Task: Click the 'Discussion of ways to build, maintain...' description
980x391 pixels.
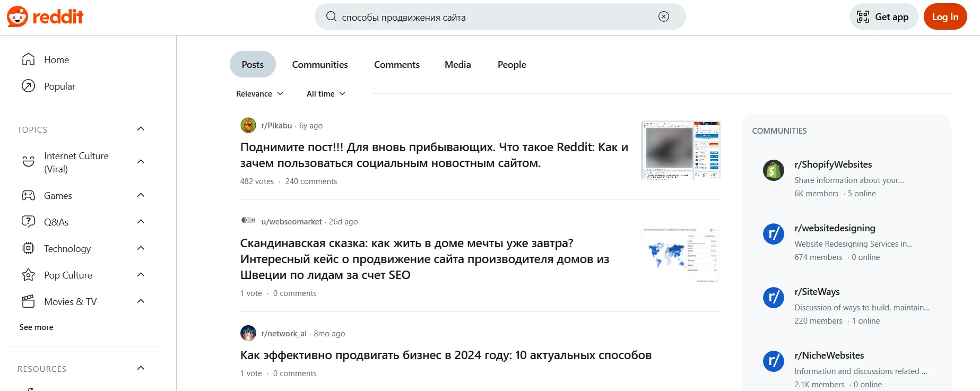Action: (x=862, y=308)
